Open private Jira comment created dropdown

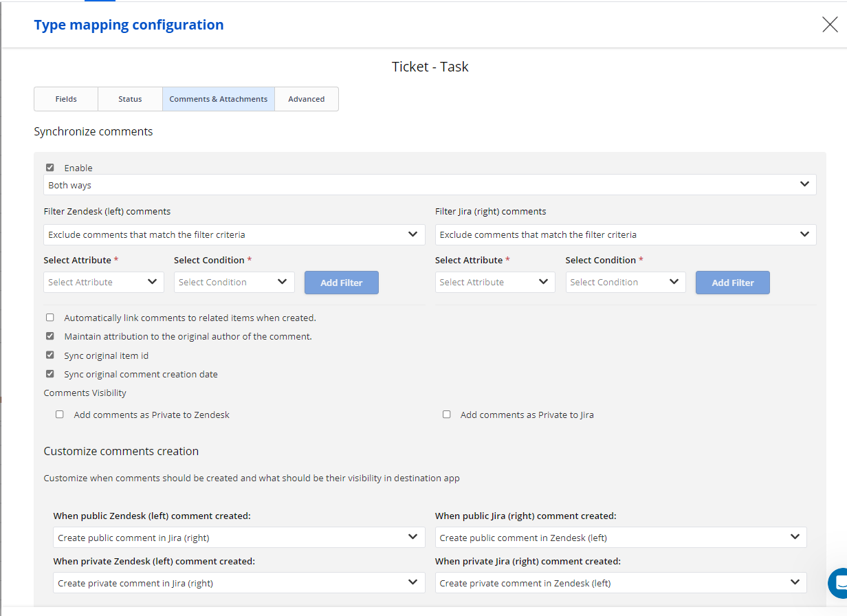[x=621, y=583]
